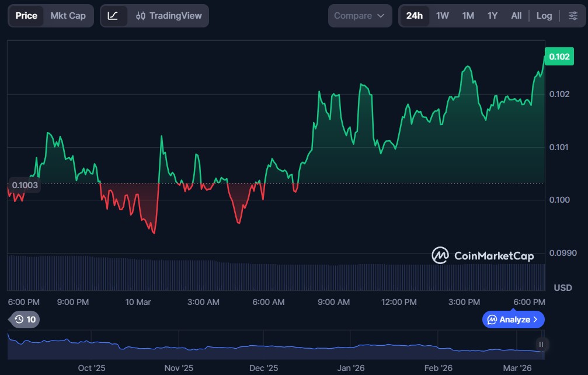Open chart settings sliders icon

pos(572,16)
